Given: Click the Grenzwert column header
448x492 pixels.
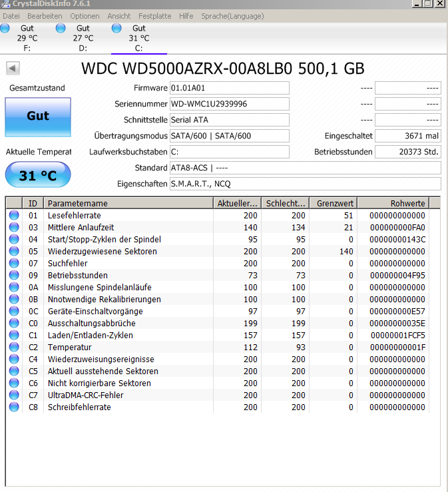Looking at the screenshot, I should click(x=334, y=203).
